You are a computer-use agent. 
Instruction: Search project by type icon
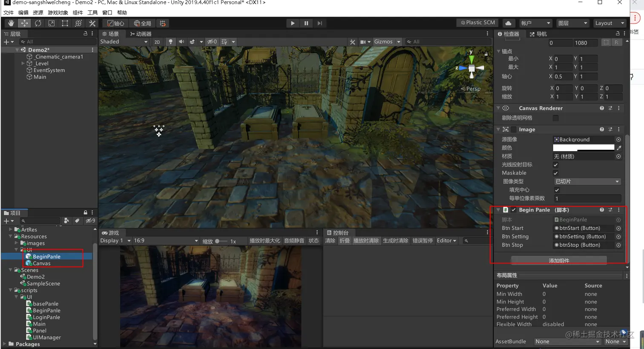66,220
